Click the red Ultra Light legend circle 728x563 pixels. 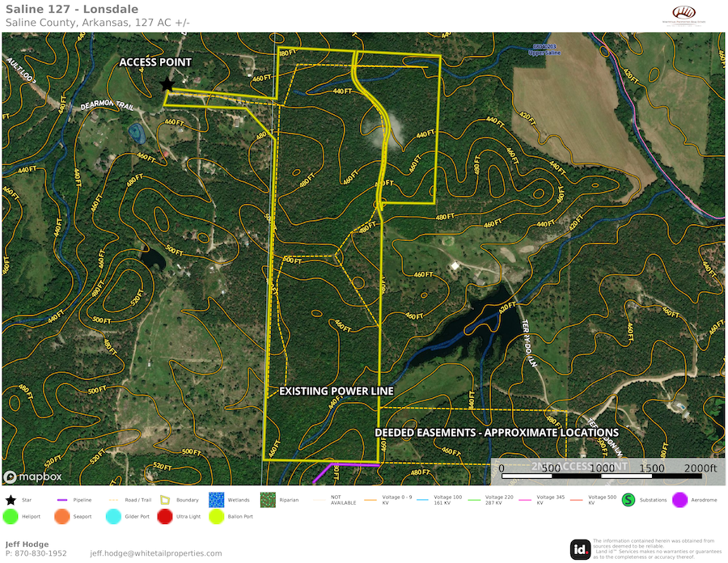point(165,516)
